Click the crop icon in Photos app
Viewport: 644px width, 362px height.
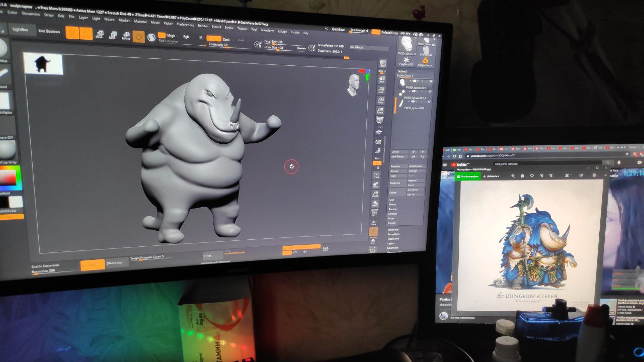click(550, 175)
